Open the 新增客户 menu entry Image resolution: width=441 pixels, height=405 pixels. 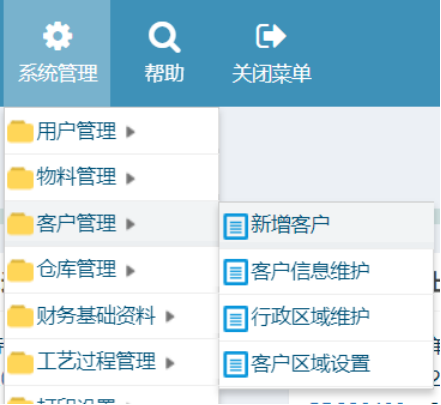326,225
